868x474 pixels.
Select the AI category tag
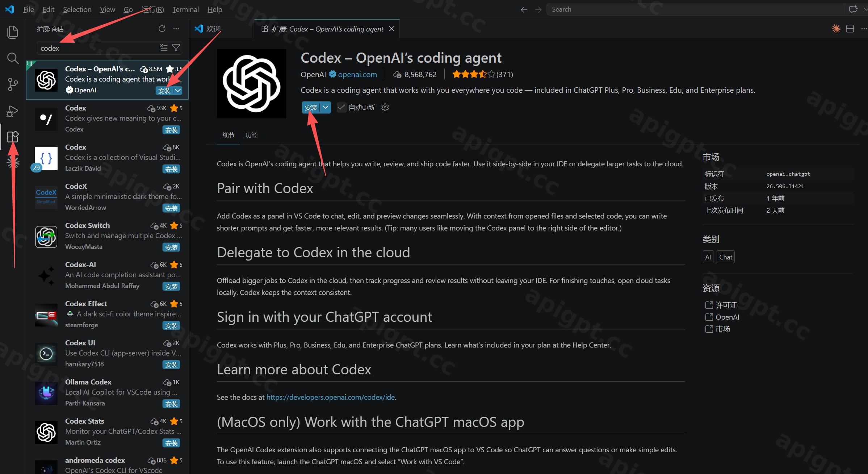point(708,257)
